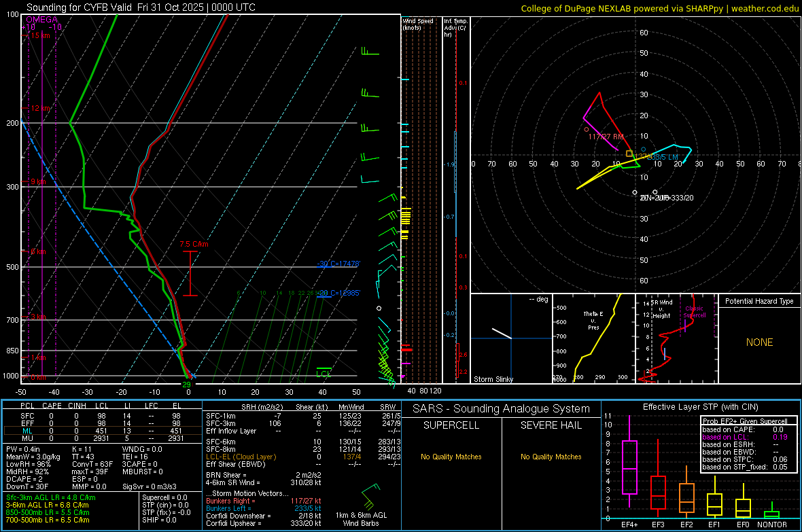Click the SUPERCELL column header
The height and width of the screenshot is (532, 802).
click(451, 425)
